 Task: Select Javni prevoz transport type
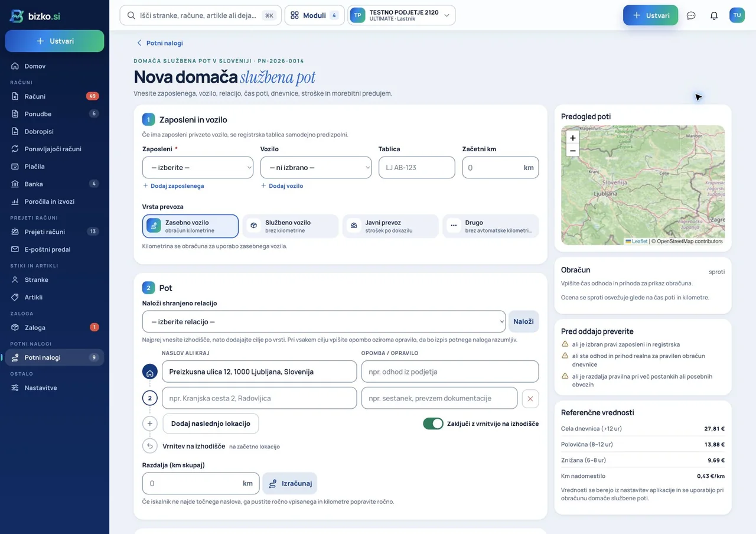click(390, 226)
